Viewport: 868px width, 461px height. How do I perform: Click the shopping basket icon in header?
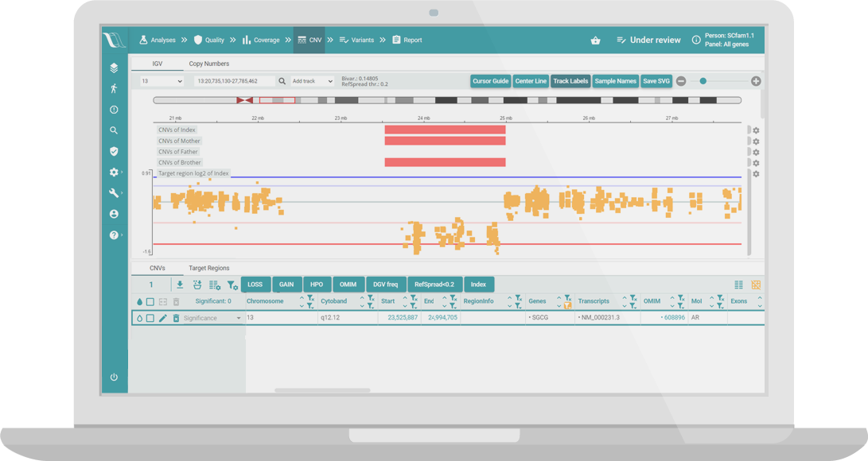[595, 40]
